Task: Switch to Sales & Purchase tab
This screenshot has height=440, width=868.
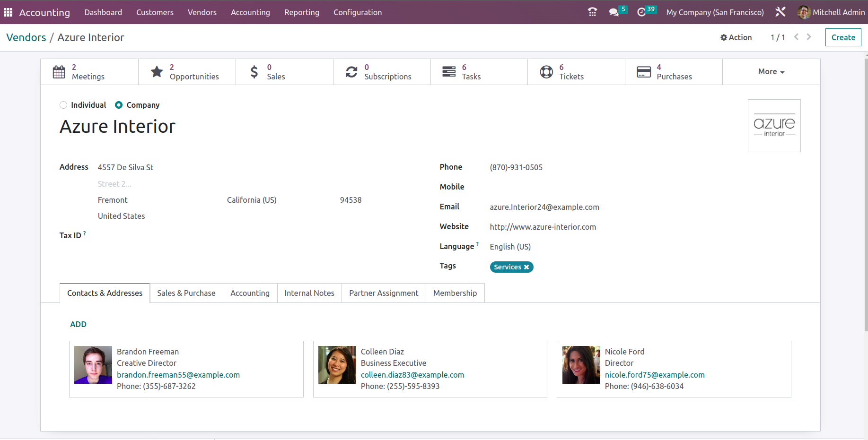Action: (186, 293)
